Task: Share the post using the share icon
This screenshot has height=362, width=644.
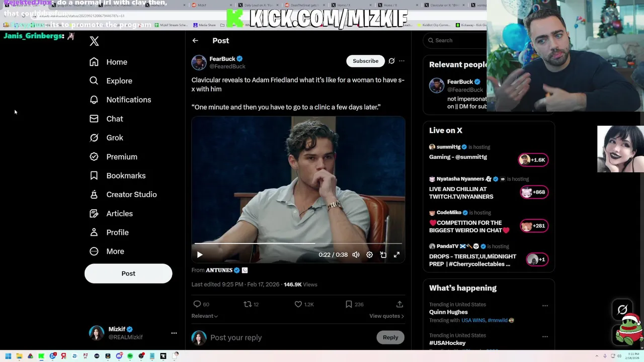Action: tap(399, 304)
